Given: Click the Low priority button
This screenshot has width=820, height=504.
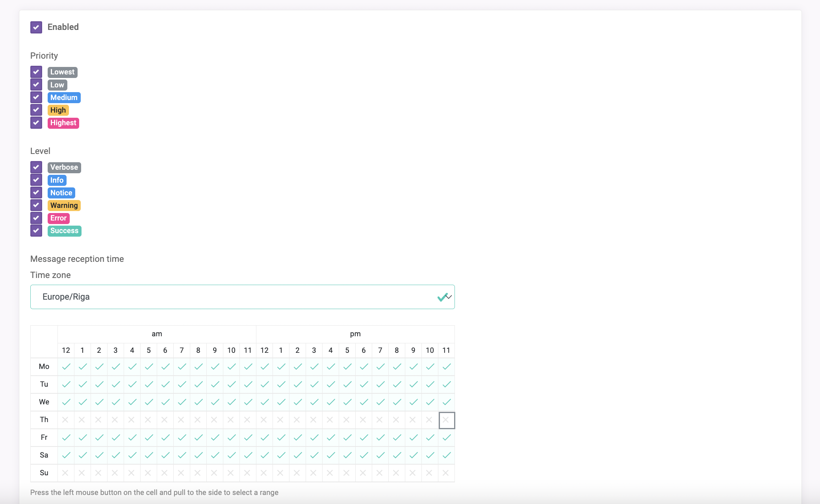Looking at the screenshot, I should click(57, 85).
